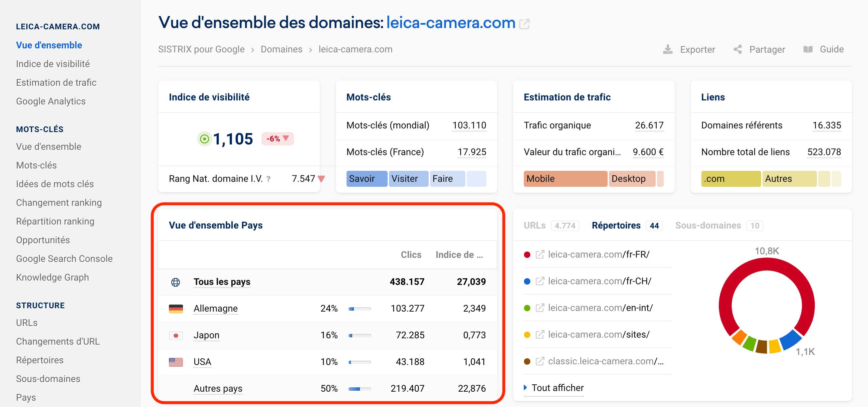Click the Allemagne 24% progress bar
The height and width of the screenshot is (407, 868).
click(360, 309)
